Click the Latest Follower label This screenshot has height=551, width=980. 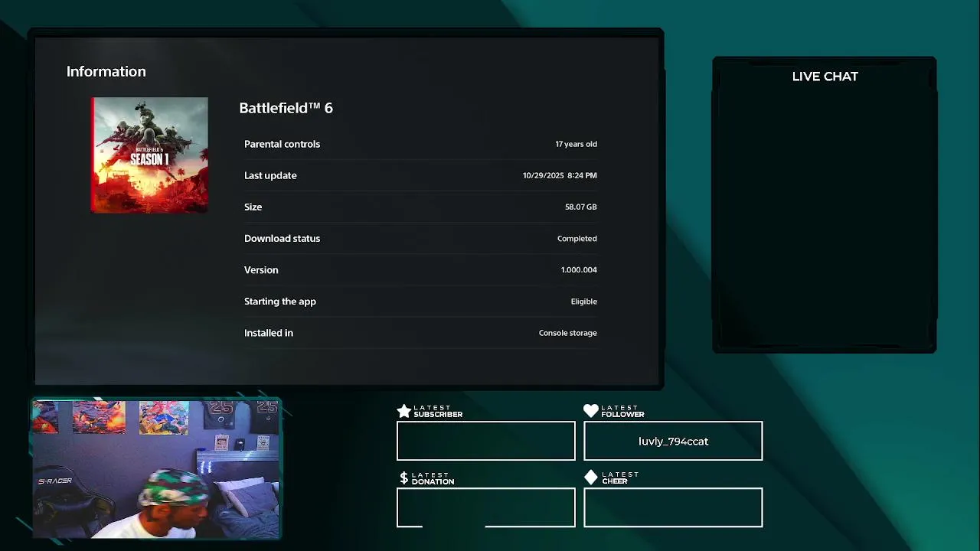(x=622, y=412)
